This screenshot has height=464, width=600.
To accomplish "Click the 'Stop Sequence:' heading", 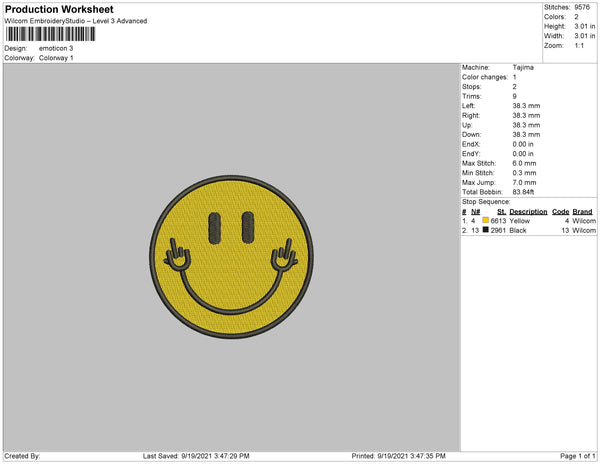I will coord(486,202).
